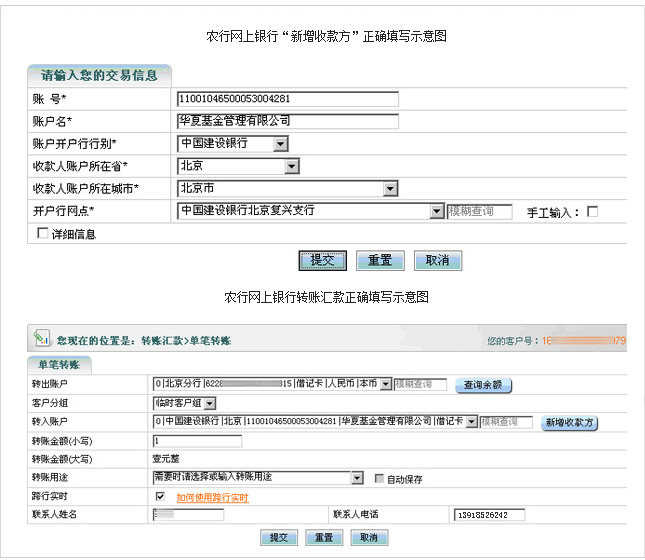
Task: Enable the 手工输入 checkbox
Action: 592,211
